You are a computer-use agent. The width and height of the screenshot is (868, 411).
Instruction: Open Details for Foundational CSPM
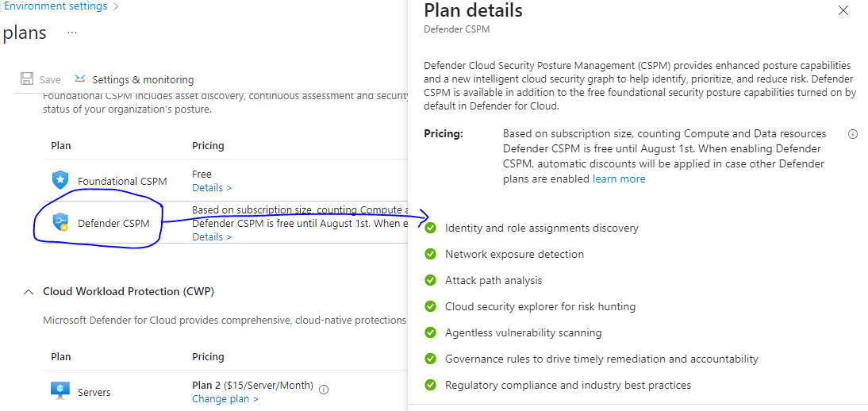point(212,188)
